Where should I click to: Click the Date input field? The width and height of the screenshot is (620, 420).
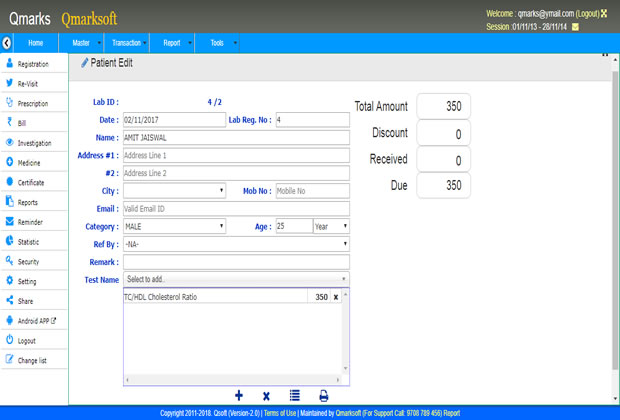[174, 119]
